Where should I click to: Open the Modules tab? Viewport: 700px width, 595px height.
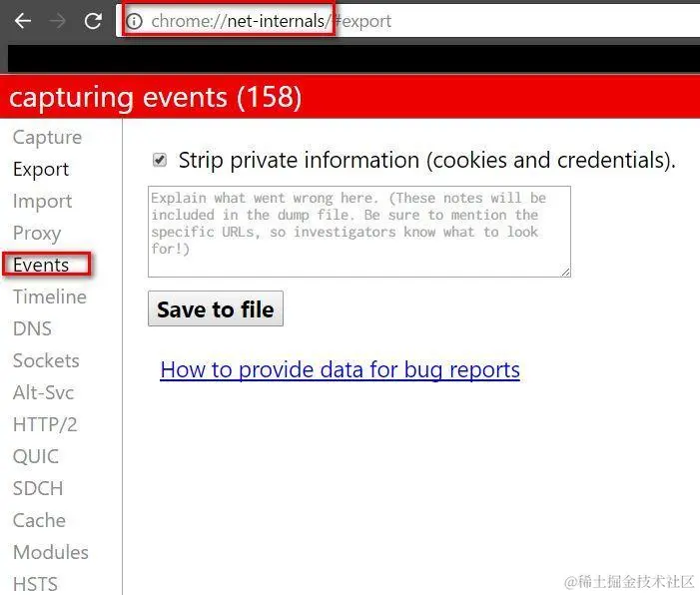coord(51,552)
